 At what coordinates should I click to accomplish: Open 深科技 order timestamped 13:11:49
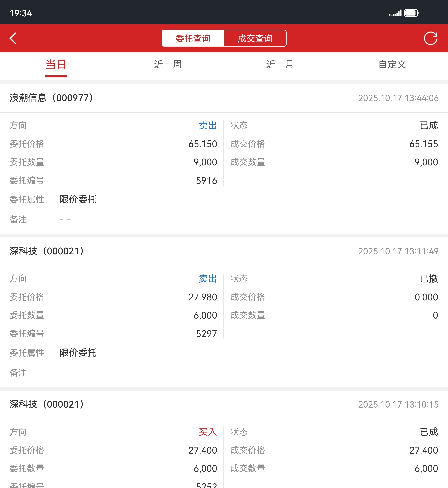tap(47, 251)
